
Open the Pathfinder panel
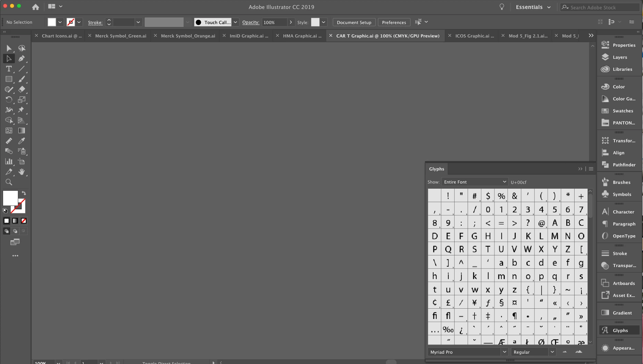(620, 165)
